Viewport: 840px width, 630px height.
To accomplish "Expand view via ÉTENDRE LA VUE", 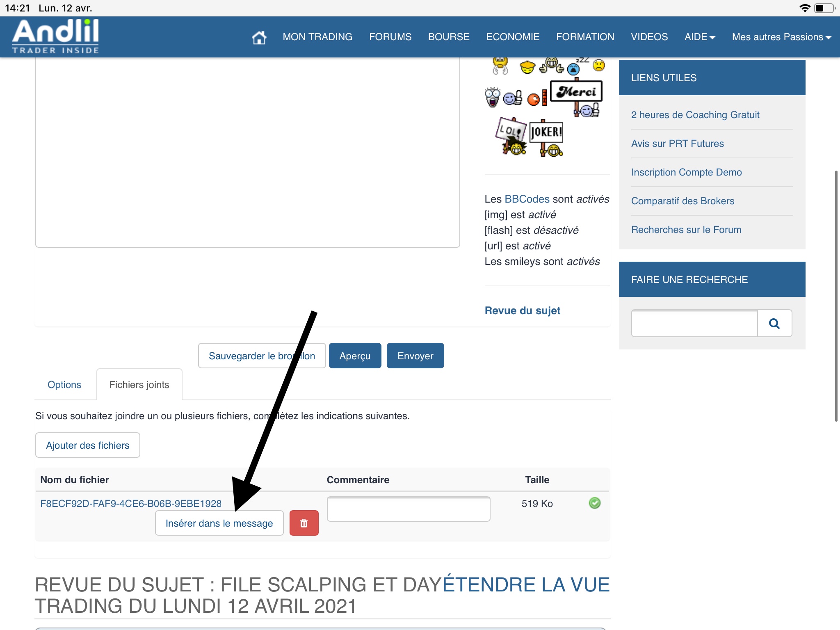I will pyautogui.click(x=526, y=584).
